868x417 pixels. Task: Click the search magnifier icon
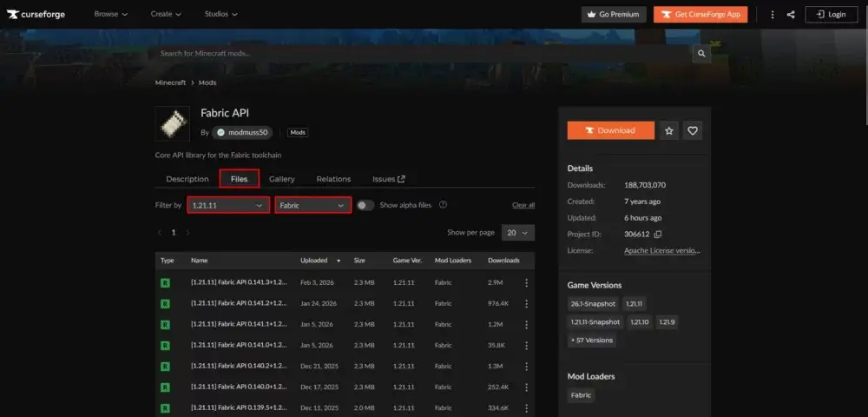pyautogui.click(x=701, y=54)
